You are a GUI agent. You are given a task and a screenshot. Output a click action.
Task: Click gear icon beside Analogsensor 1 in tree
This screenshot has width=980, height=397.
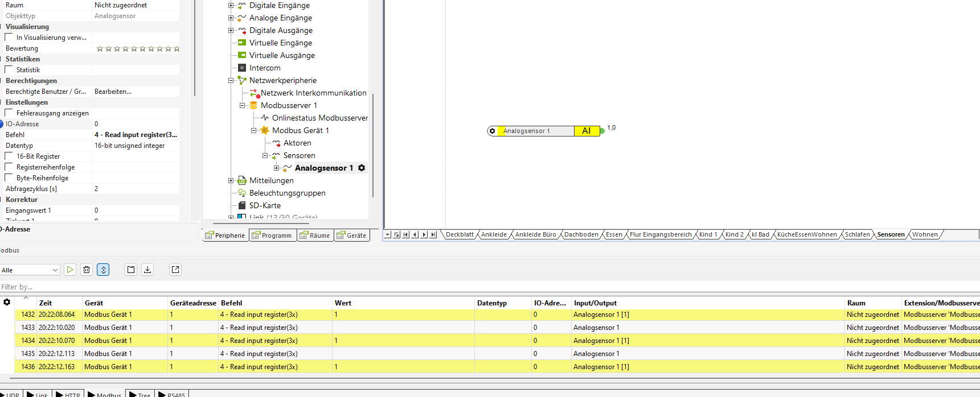point(362,168)
